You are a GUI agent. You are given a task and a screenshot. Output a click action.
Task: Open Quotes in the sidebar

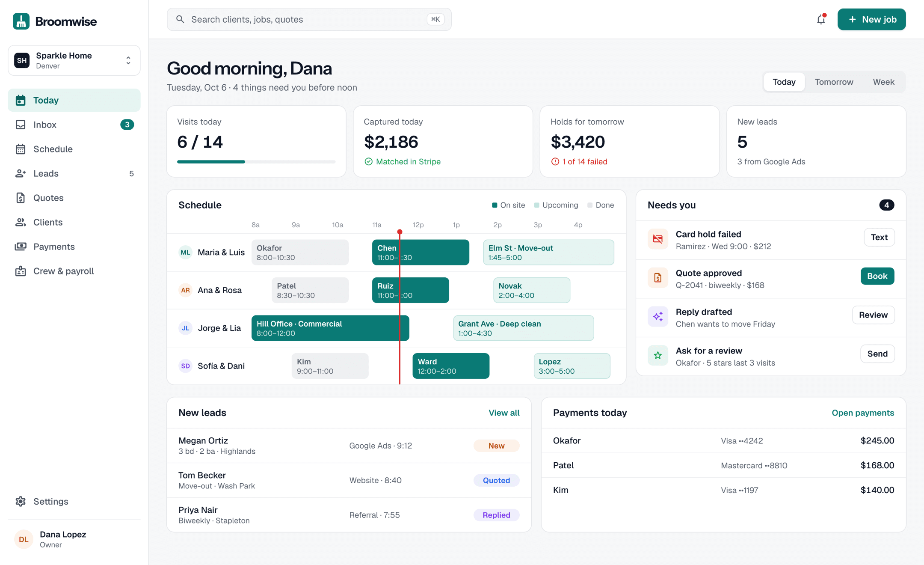tap(74, 198)
